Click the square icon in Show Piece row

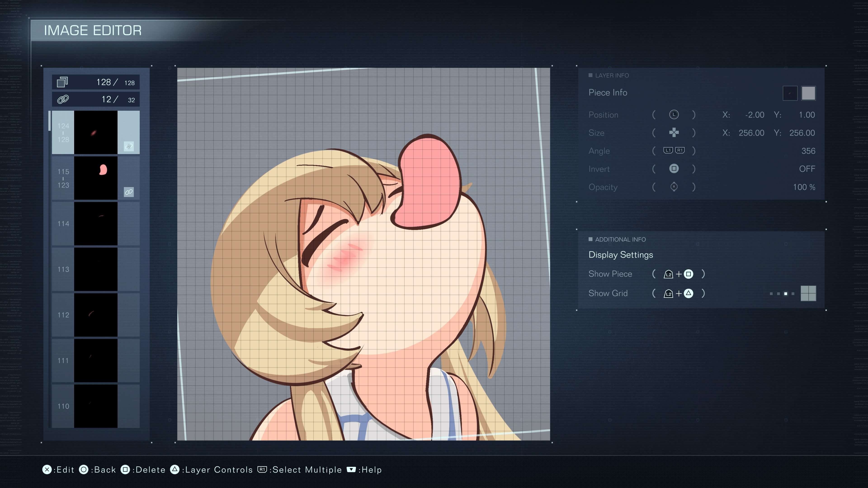tap(688, 274)
